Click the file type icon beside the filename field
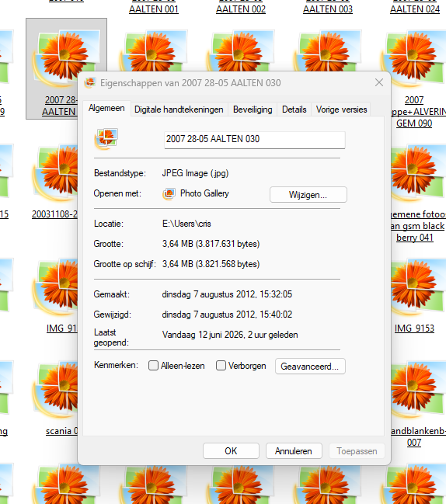Viewport: 446px width, 504px height. point(106,139)
